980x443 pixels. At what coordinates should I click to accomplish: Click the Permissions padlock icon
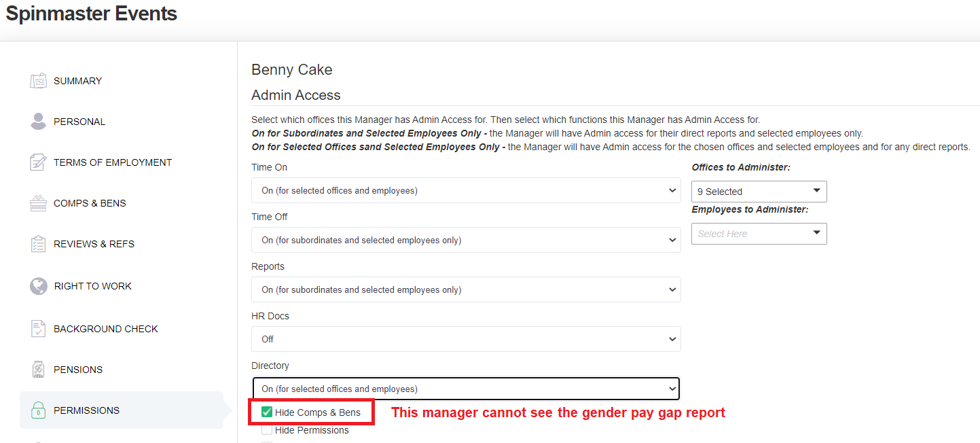pyautogui.click(x=38, y=410)
